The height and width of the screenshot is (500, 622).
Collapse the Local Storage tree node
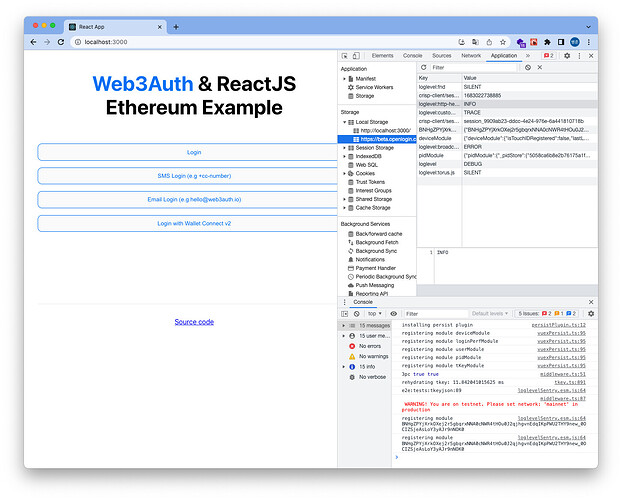344,122
